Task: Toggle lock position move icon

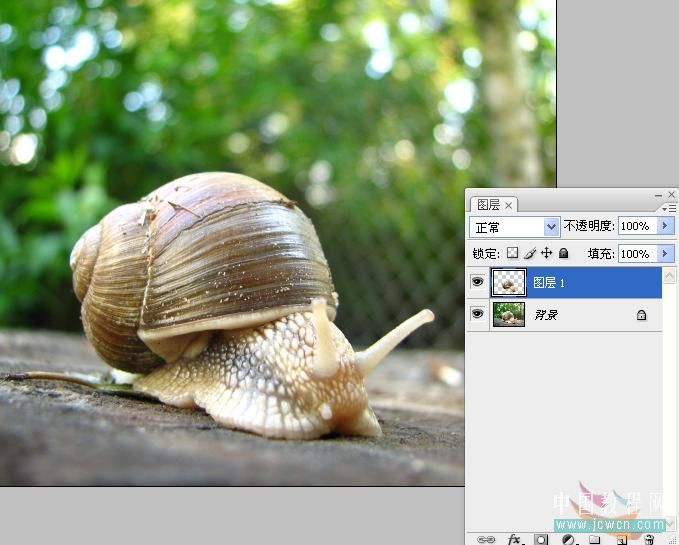Action: coord(546,254)
